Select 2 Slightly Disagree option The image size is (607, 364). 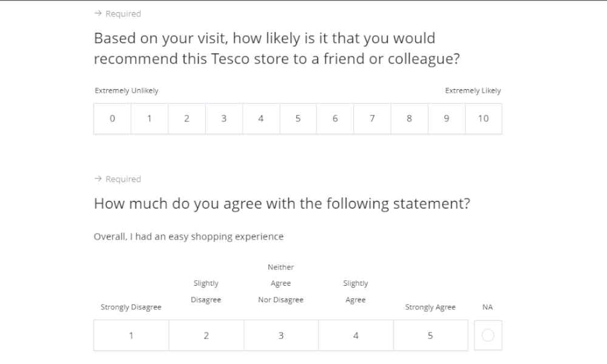click(206, 335)
